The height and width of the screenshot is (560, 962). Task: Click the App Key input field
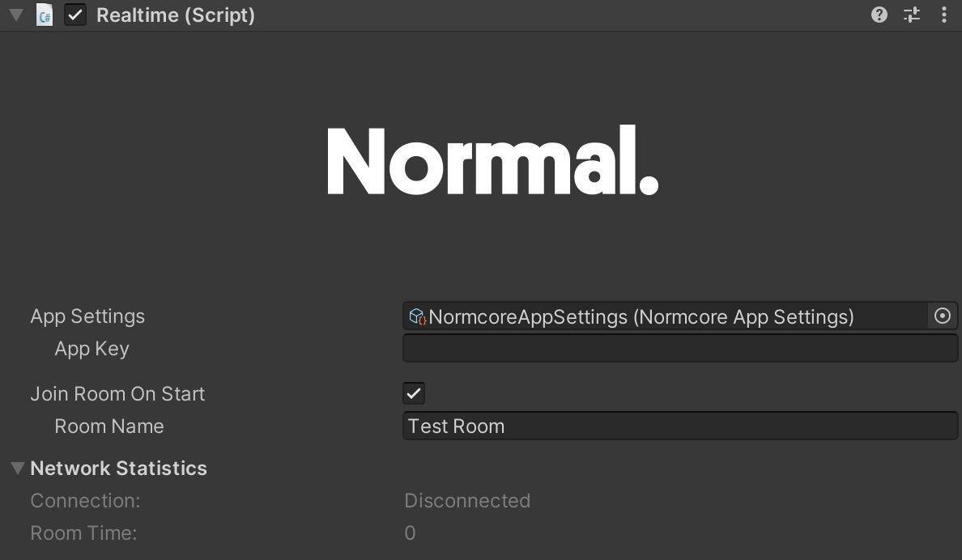[679, 349]
